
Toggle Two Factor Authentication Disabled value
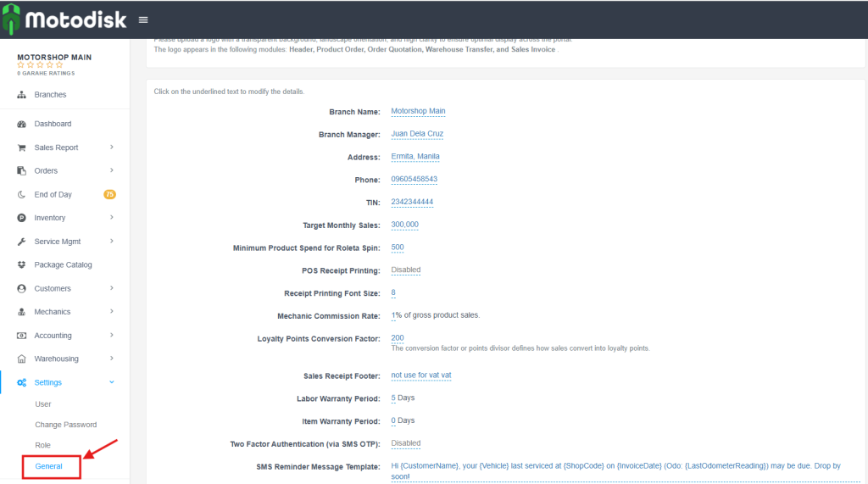point(405,443)
